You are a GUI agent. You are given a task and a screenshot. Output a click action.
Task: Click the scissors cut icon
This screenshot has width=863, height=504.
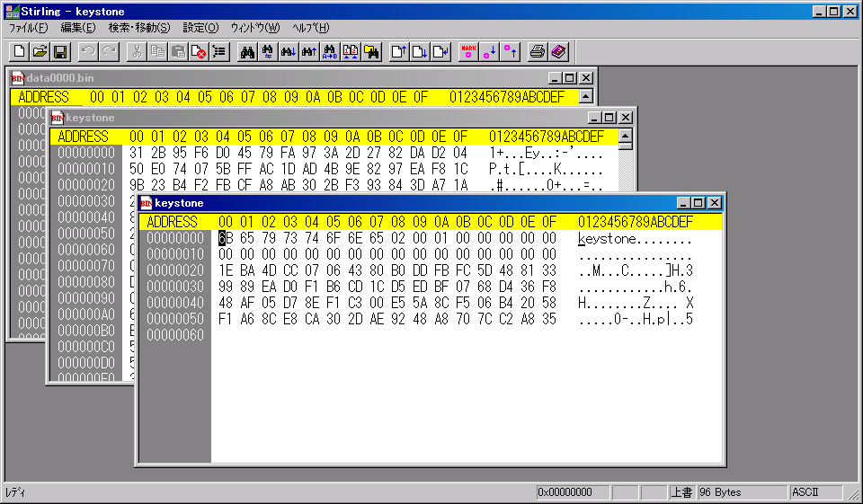point(137,52)
